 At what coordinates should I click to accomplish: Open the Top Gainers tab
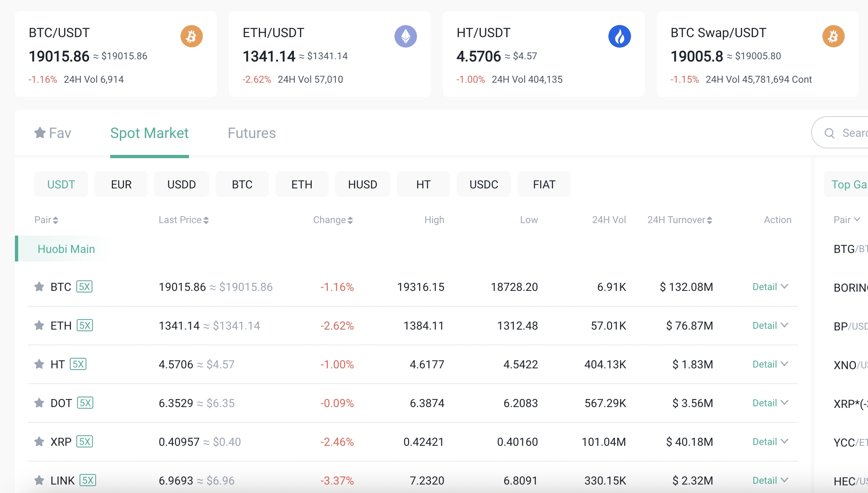click(847, 184)
